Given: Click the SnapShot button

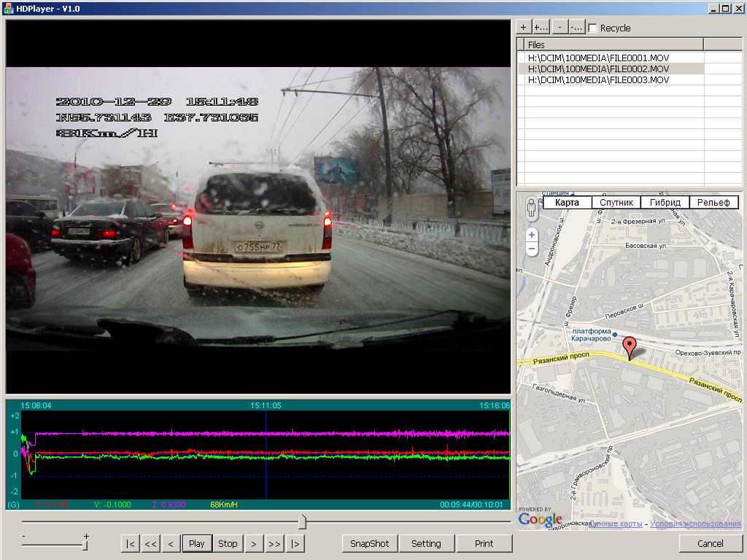Looking at the screenshot, I should tap(369, 543).
